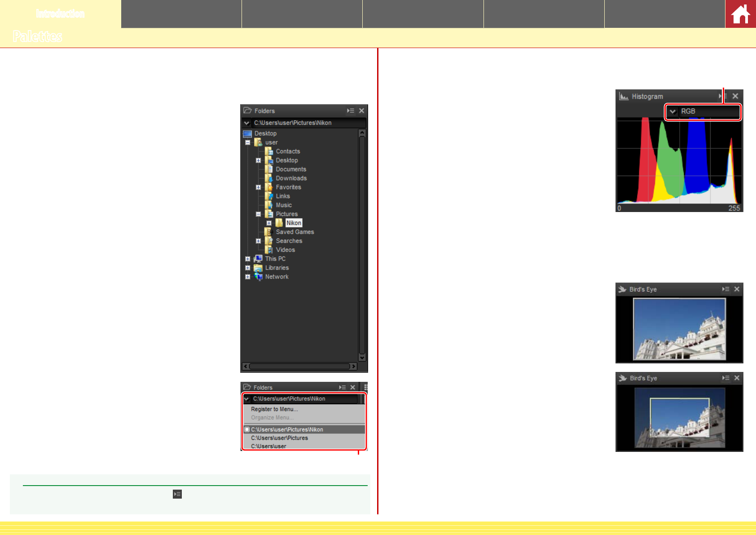The width and height of the screenshot is (756, 535).
Task: Open palette menu of Bird's Eye with frame
Action: pyautogui.click(x=726, y=378)
